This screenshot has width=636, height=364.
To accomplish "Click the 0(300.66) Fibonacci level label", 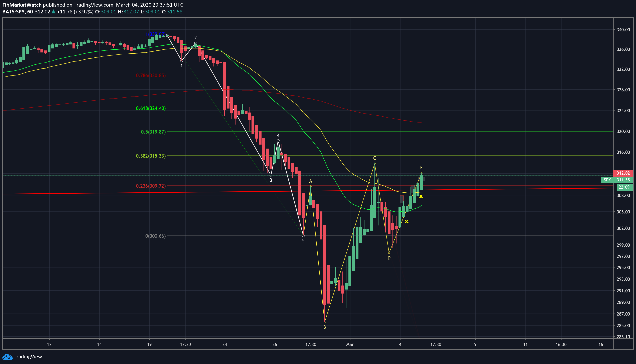I will tap(156, 236).
